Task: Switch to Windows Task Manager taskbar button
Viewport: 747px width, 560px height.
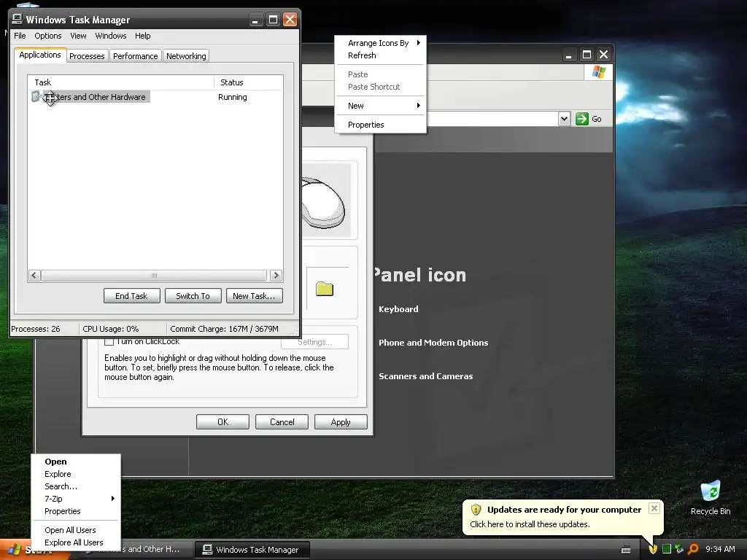Action: (x=252, y=550)
